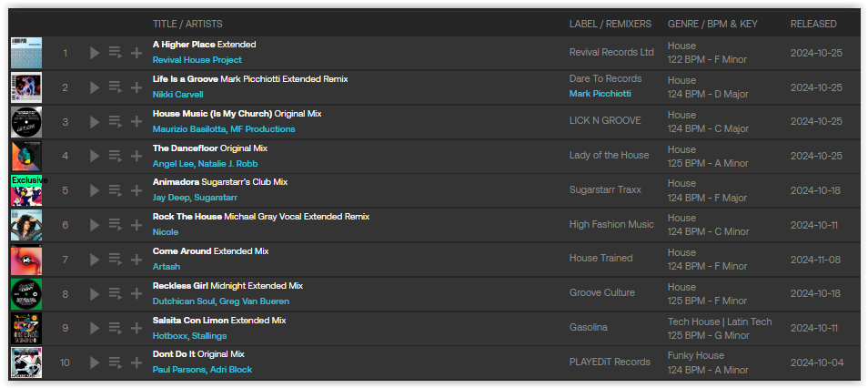
Task: Open artist Nikki Carvell page
Action: [x=177, y=94]
